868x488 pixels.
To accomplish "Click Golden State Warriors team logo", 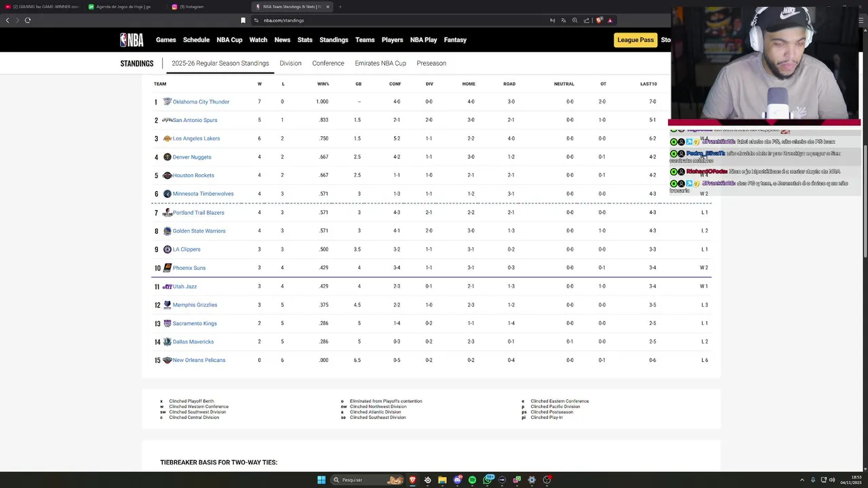I will point(167,231).
